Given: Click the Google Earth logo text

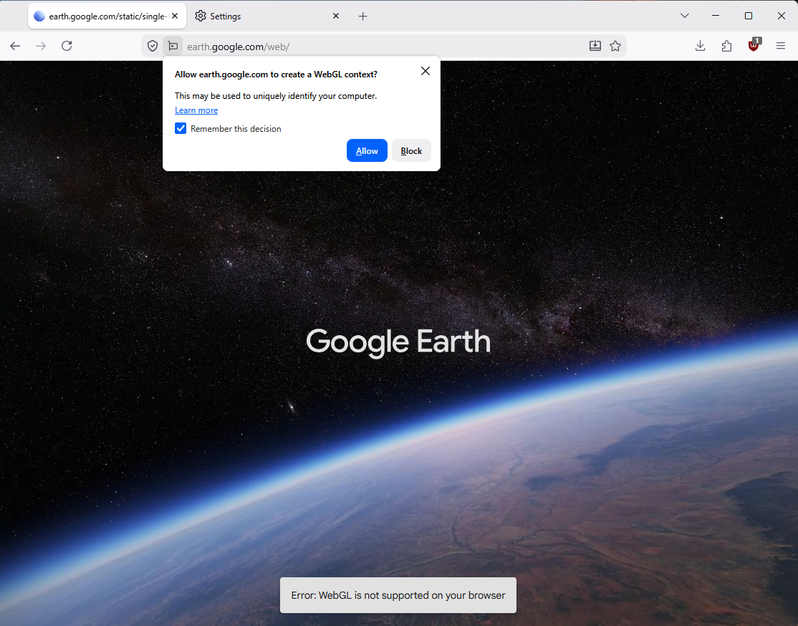Looking at the screenshot, I should (x=398, y=342).
